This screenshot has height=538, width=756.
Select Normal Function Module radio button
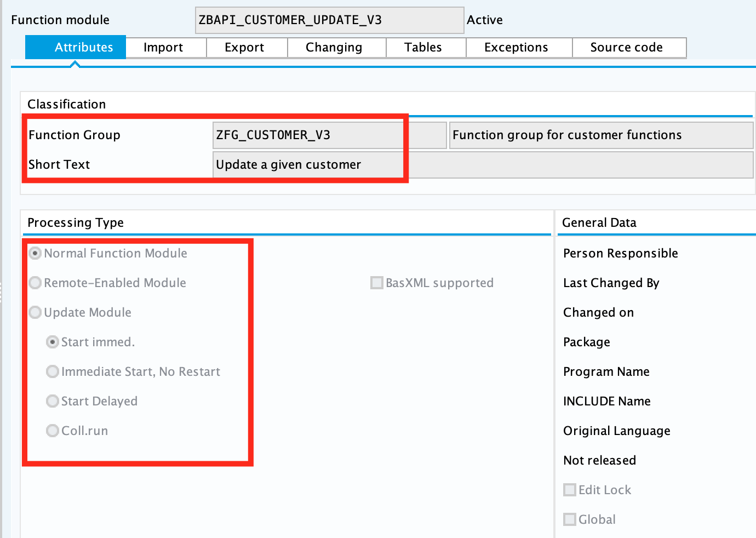tap(36, 253)
